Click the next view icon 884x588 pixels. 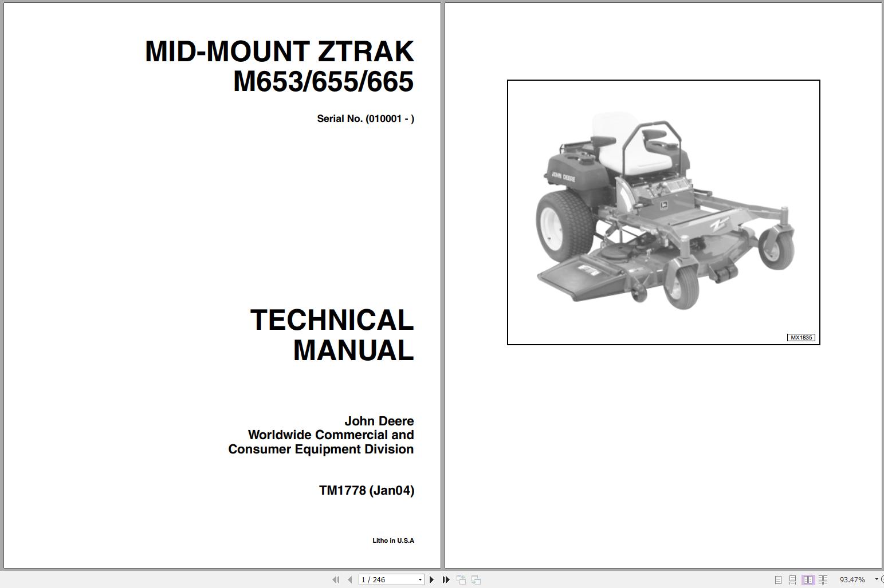point(476,580)
